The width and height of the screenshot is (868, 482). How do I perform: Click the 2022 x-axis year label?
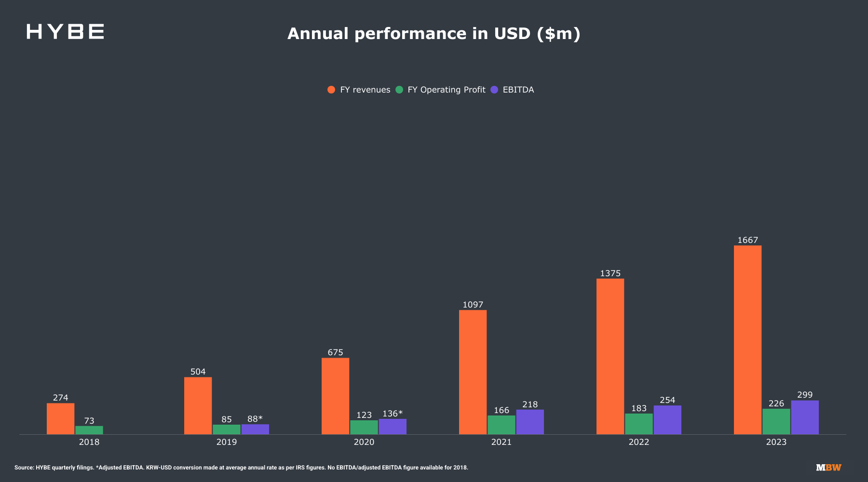coord(638,442)
